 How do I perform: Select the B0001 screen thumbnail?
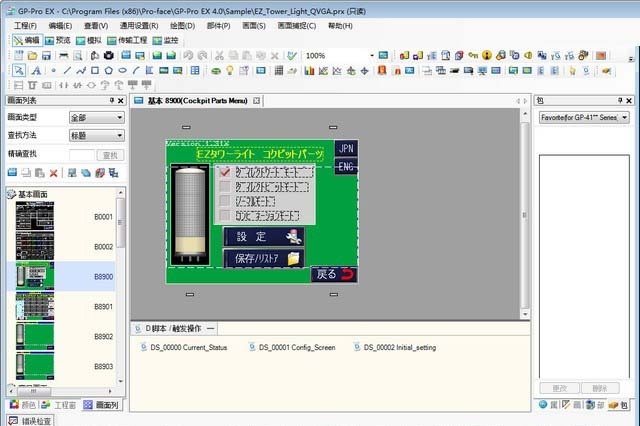pos(35,217)
